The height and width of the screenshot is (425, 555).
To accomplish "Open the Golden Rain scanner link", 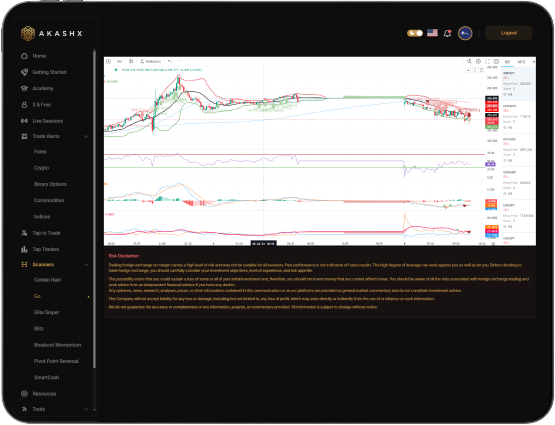I will pyautogui.click(x=47, y=280).
